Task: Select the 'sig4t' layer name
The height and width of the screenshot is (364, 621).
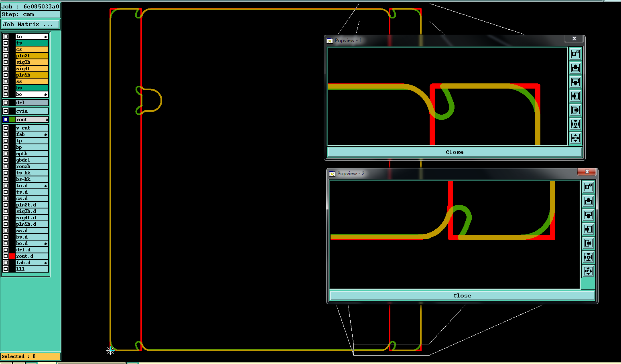Action: (x=32, y=69)
